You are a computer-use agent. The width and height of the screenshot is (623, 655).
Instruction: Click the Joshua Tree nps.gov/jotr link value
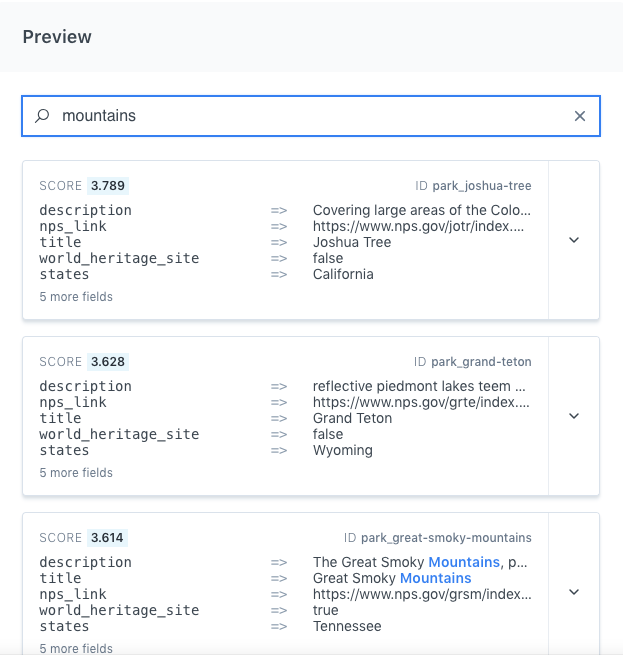421,226
